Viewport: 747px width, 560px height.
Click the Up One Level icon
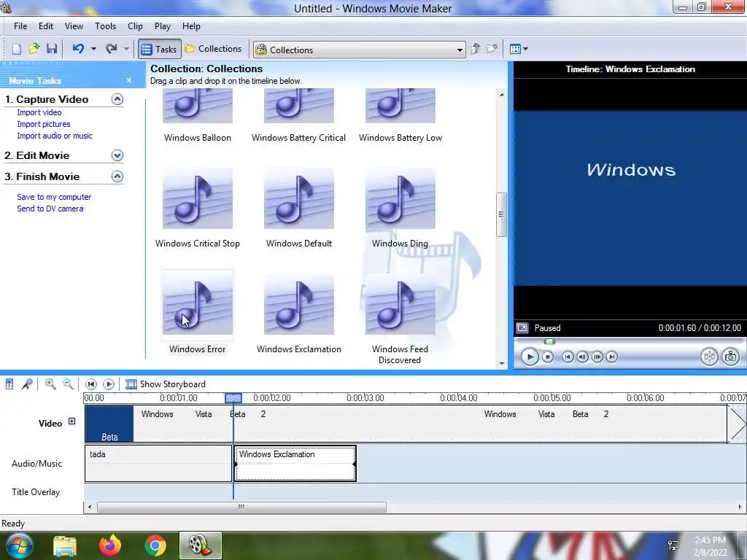475,49
